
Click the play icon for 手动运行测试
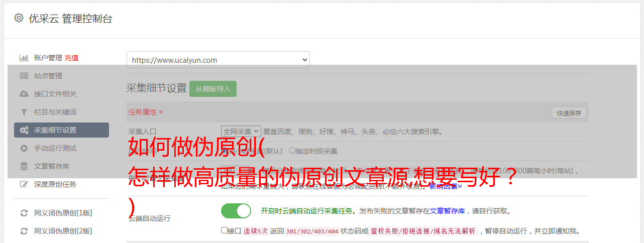tap(24, 148)
